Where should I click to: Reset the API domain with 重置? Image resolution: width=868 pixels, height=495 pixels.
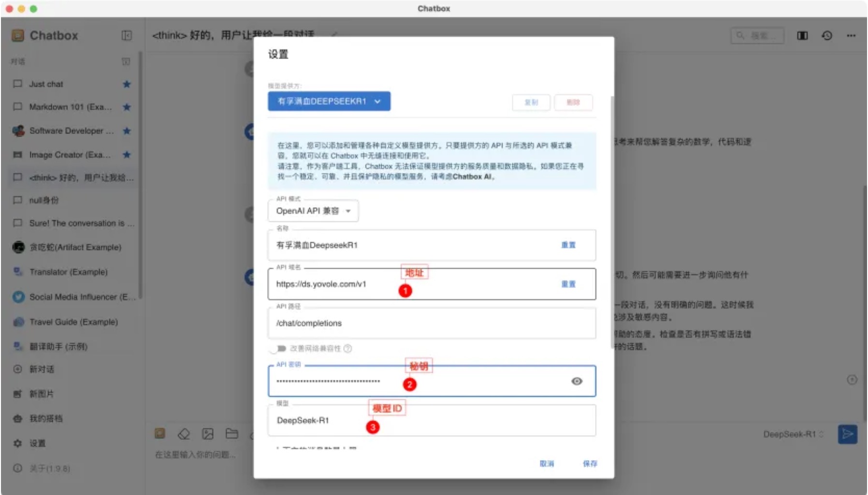568,284
